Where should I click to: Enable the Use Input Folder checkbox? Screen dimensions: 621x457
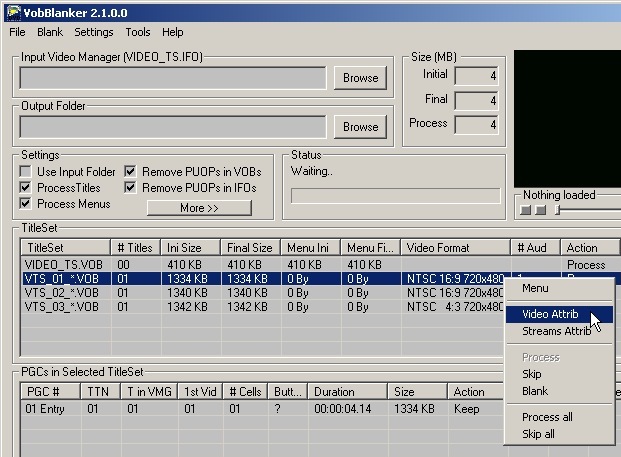click(25, 171)
